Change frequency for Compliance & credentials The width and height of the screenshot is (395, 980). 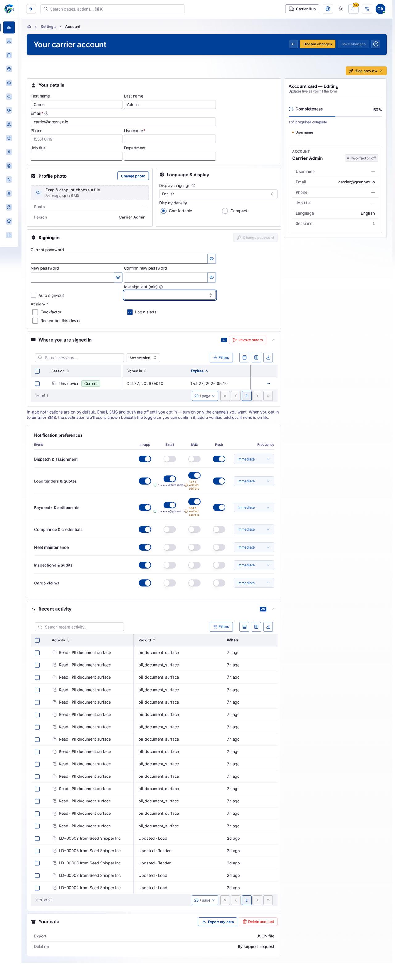[254, 529]
